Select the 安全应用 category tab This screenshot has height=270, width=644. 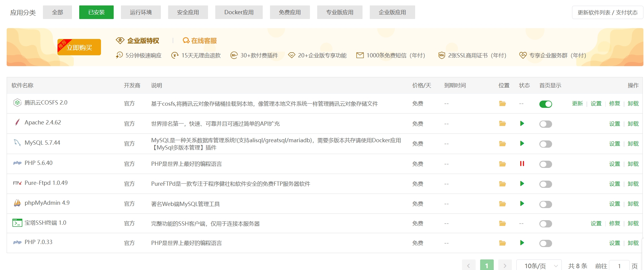click(188, 12)
